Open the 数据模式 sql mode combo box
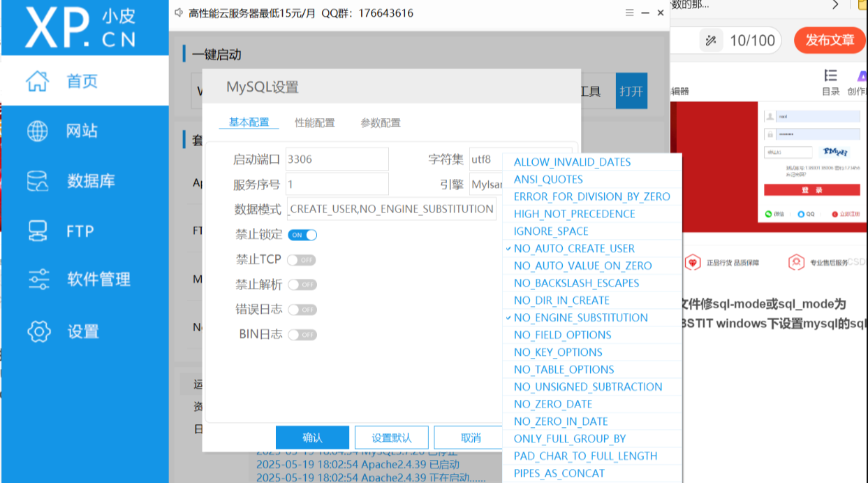 (x=392, y=209)
